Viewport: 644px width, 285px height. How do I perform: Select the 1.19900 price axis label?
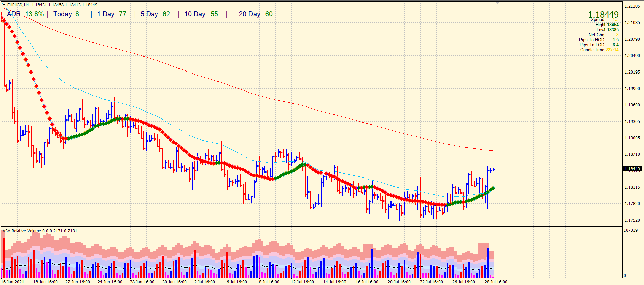point(632,89)
